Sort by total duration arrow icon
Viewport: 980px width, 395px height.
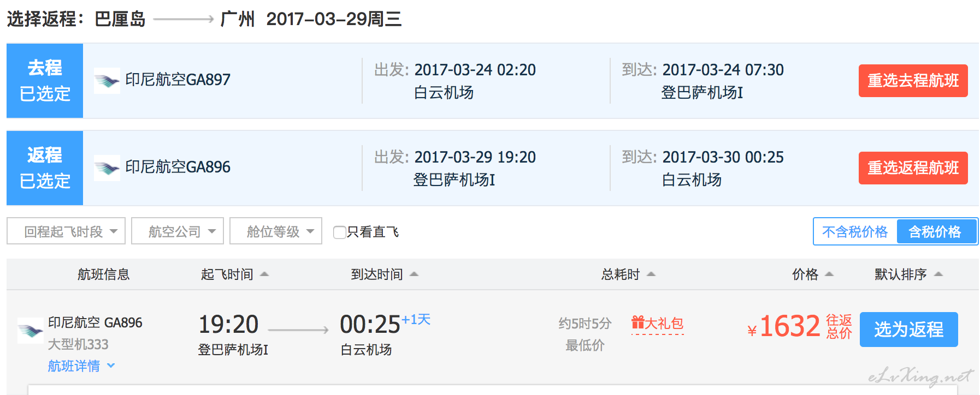click(x=651, y=274)
